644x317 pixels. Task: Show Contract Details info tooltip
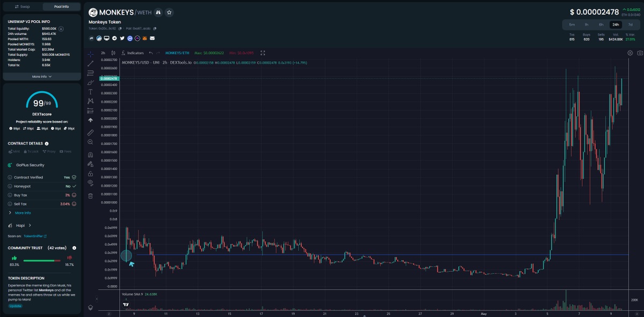(47, 144)
